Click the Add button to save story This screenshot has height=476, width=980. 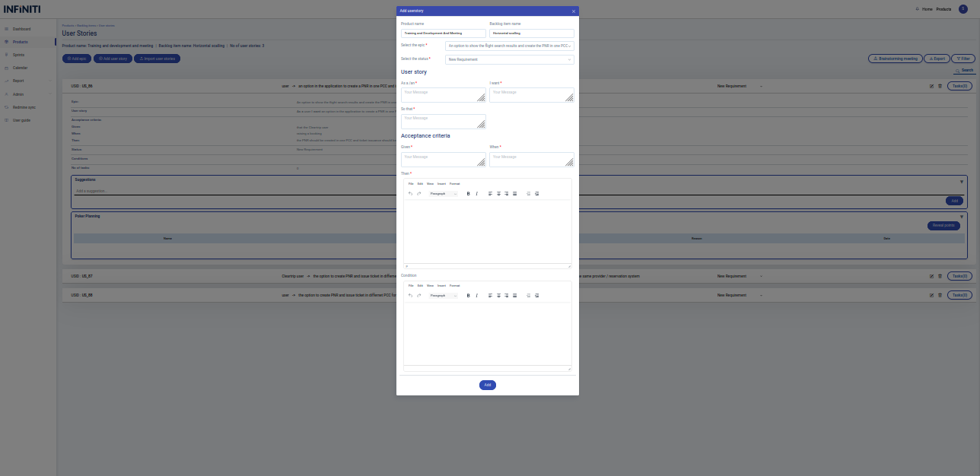[488, 385]
